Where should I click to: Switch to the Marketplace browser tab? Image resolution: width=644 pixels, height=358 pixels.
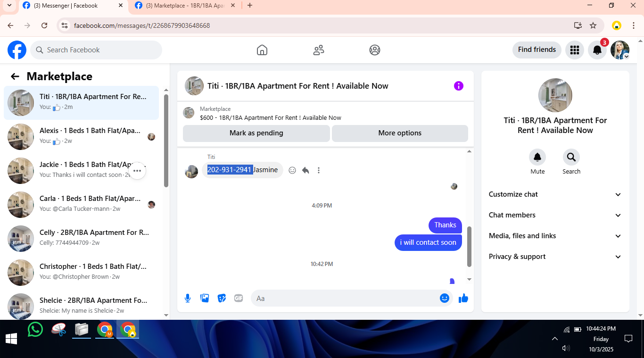tap(185, 6)
